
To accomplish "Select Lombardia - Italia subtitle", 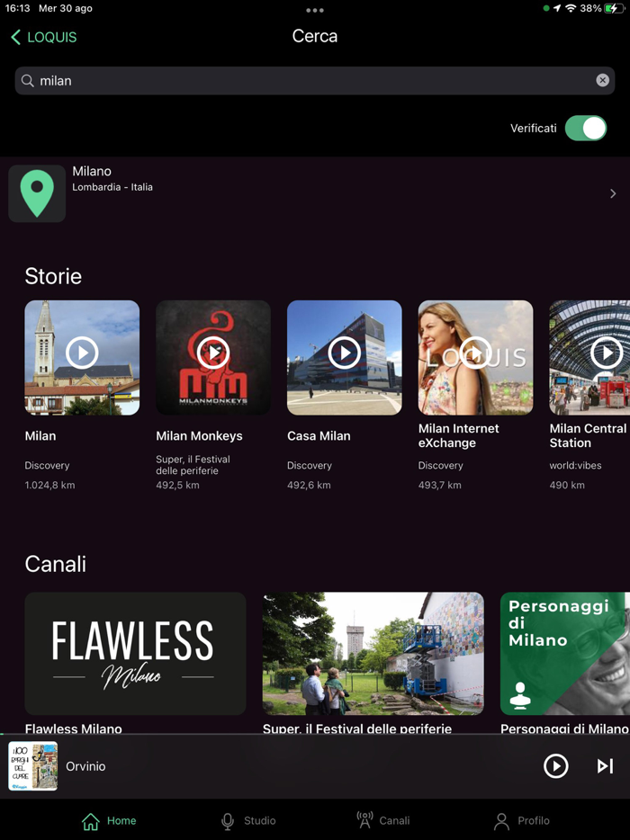I will [112, 187].
